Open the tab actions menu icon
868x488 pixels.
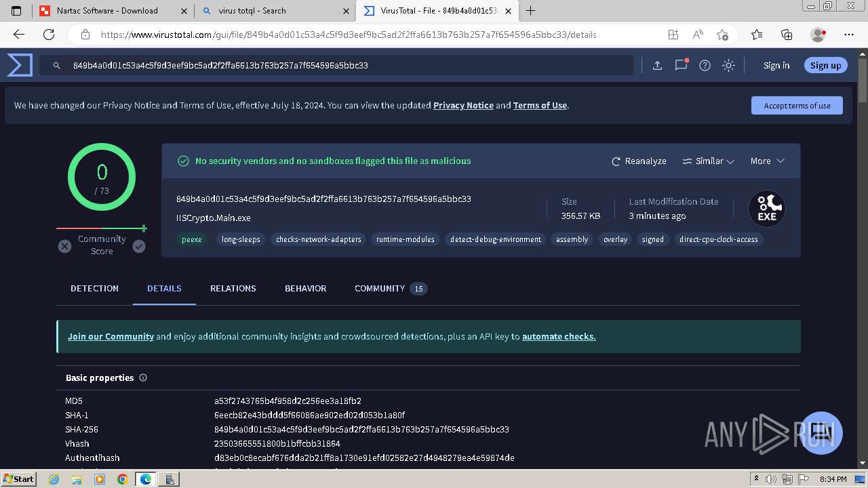[x=16, y=11]
